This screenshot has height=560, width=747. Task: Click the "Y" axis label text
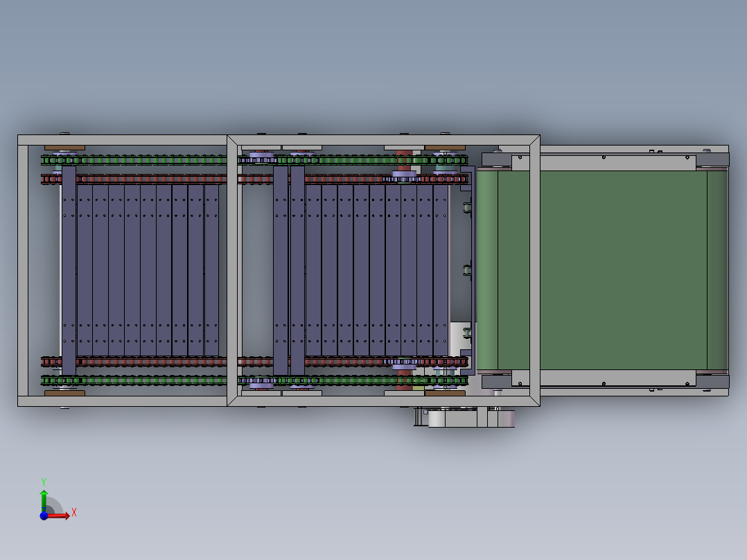click(44, 482)
